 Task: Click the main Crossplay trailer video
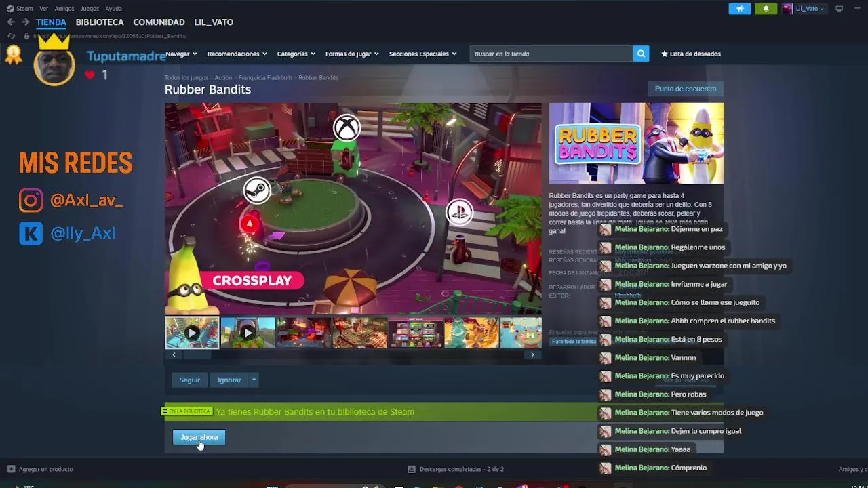pos(353,209)
